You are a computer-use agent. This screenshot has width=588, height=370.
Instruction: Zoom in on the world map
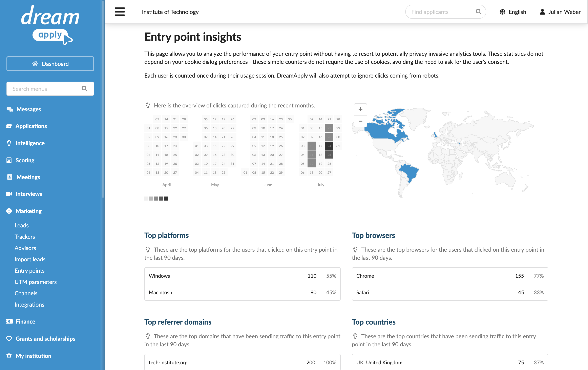click(x=360, y=109)
